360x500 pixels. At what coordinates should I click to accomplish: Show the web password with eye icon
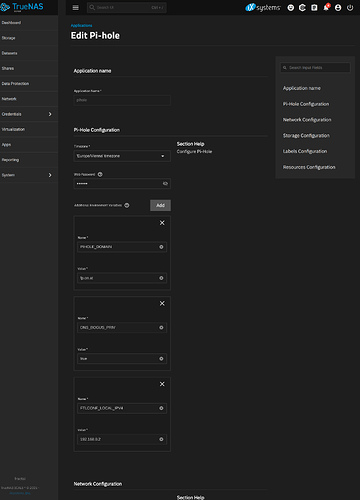[x=165, y=184]
